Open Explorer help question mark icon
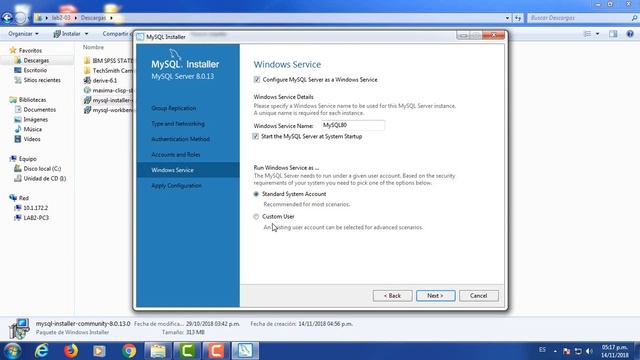 pos(630,34)
